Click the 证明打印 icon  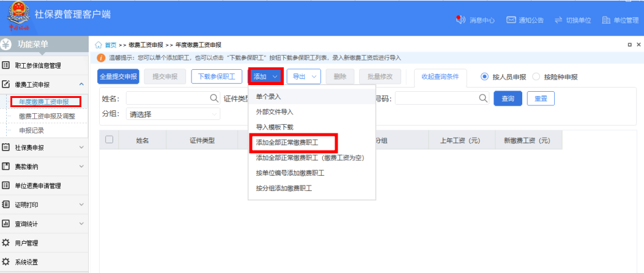[6, 204]
